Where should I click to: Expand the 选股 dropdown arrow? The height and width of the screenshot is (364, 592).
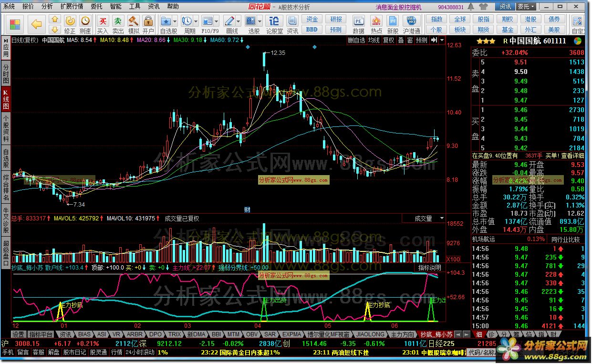(260, 21)
